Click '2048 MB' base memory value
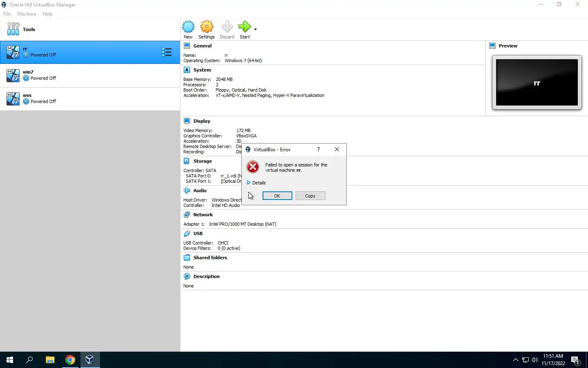 (x=224, y=79)
